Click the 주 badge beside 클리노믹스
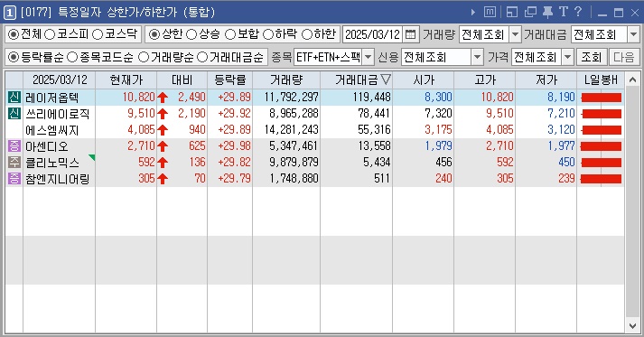 click(x=14, y=162)
